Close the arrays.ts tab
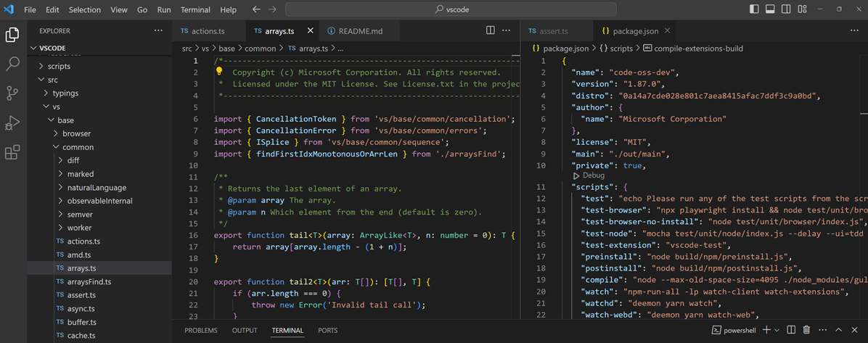This screenshot has height=343, width=868. point(311,30)
